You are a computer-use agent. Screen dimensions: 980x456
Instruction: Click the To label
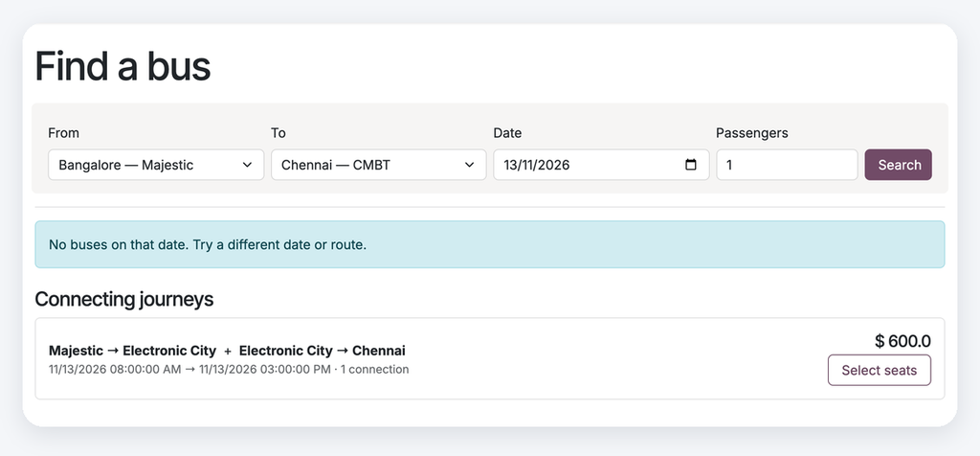point(278,132)
